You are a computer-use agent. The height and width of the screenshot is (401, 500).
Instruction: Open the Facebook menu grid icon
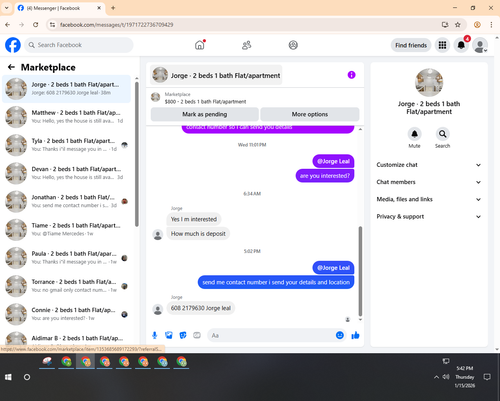pos(442,45)
